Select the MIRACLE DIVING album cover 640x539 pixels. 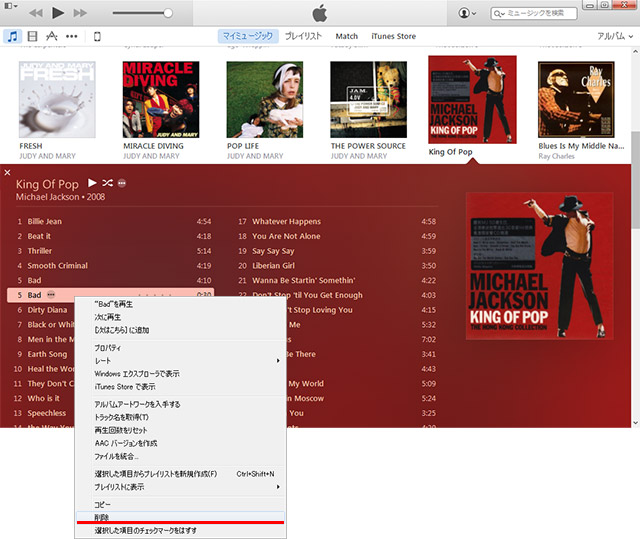tap(153, 99)
